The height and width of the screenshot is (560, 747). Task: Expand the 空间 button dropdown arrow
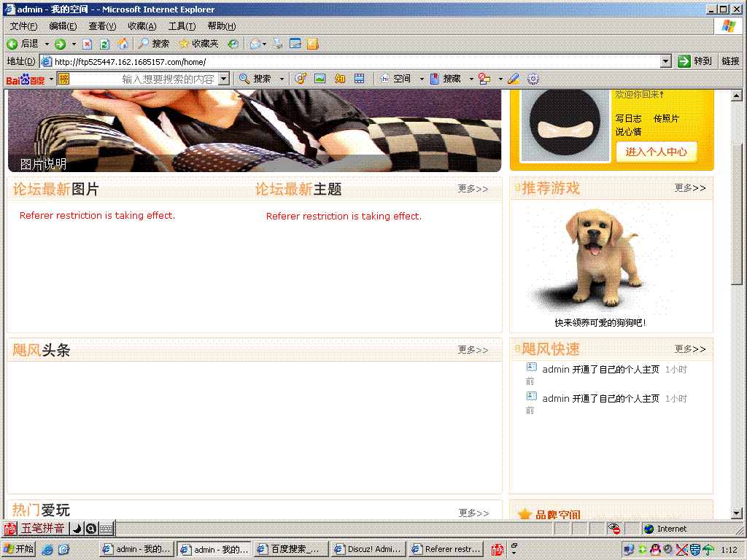(422, 79)
